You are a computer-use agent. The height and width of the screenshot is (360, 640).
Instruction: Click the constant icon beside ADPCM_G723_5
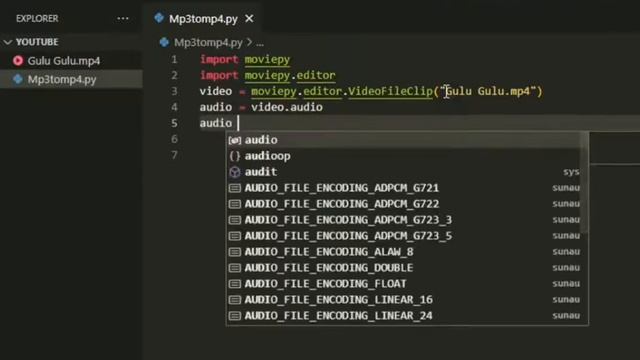point(235,236)
